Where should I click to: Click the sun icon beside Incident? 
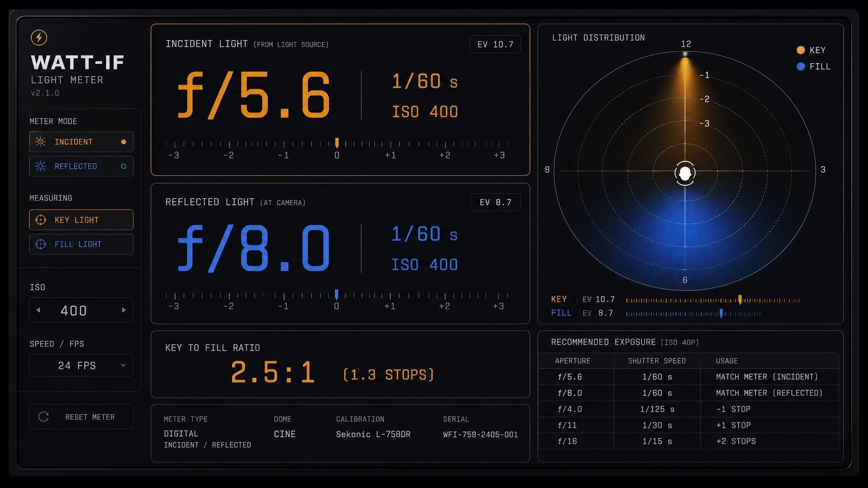pos(41,142)
